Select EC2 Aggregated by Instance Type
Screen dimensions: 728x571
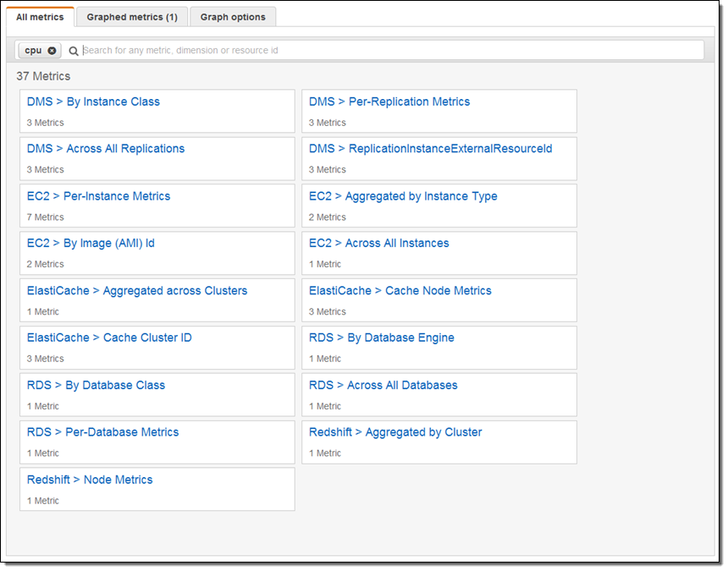403,196
